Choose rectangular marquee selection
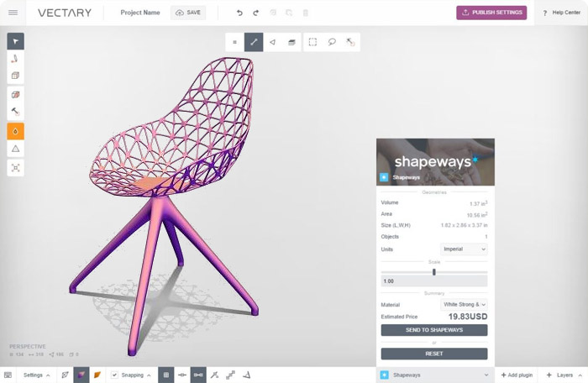The height and width of the screenshot is (383, 588). coord(312,42)
